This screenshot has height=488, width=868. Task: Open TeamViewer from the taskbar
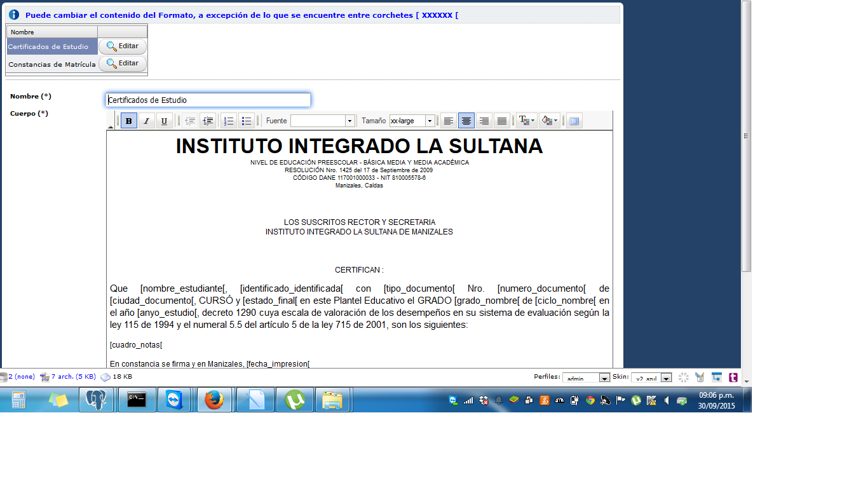pyautogui.click(x=174, y=400)
